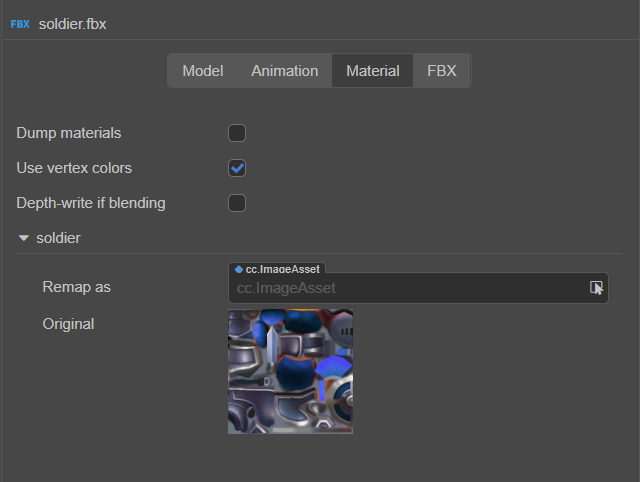
Task: Select the Material tab
Action: coord(372,71)
